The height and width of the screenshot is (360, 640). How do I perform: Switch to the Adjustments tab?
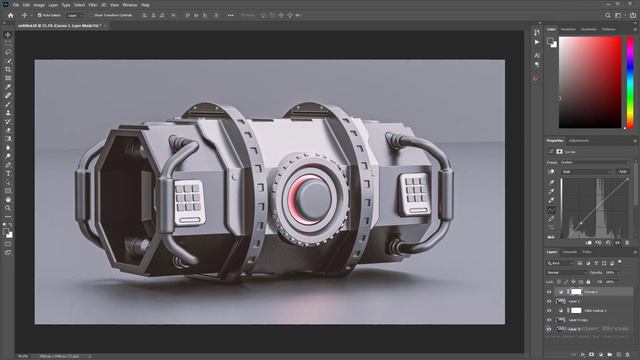point(579,141)
